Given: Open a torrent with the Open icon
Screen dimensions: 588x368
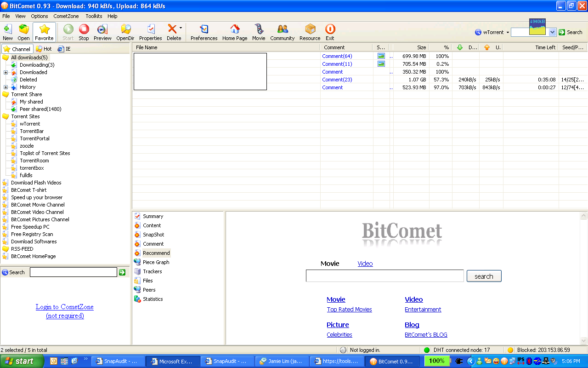Looking at the screenshot, I should 23,32.
